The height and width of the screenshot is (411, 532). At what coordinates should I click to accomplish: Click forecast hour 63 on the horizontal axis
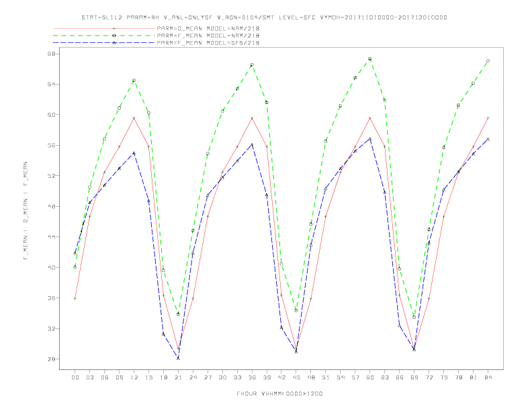click(x=385, y=377)
